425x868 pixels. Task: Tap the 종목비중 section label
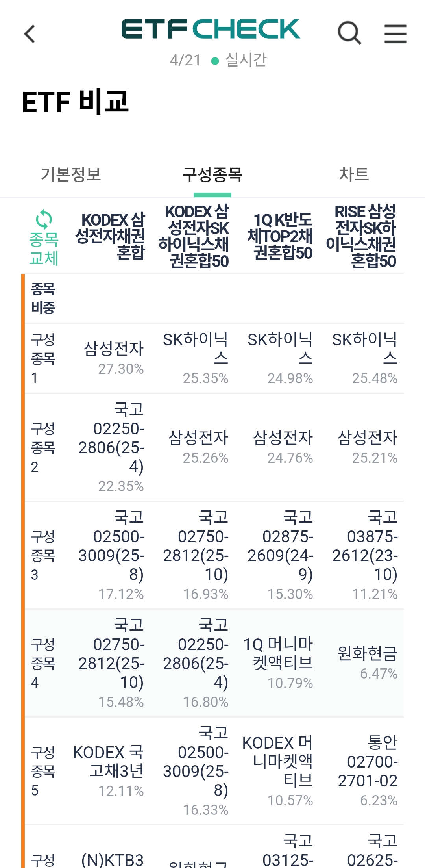(43, 298)
